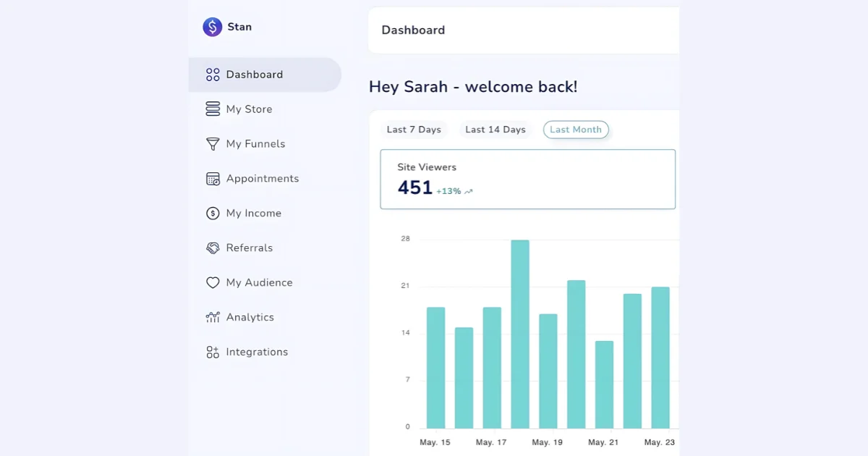This screenshot has width=868, height=456.
Task: Click the 14 y-axis label
Action: 405,333
